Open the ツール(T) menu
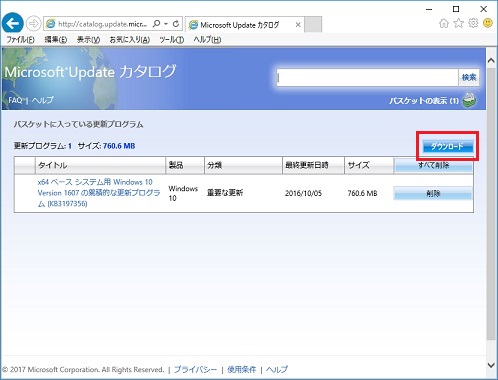This screenshot has height=380, width=498. (x=171, y=40)
